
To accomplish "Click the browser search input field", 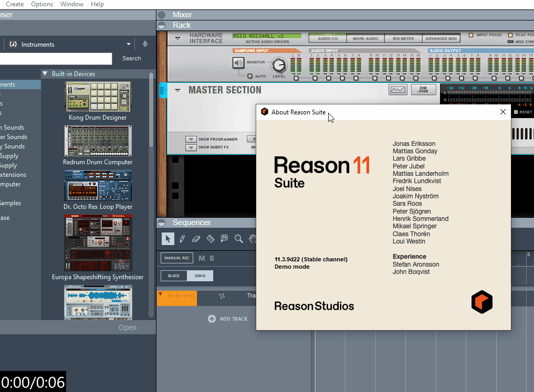I will 56,59.
